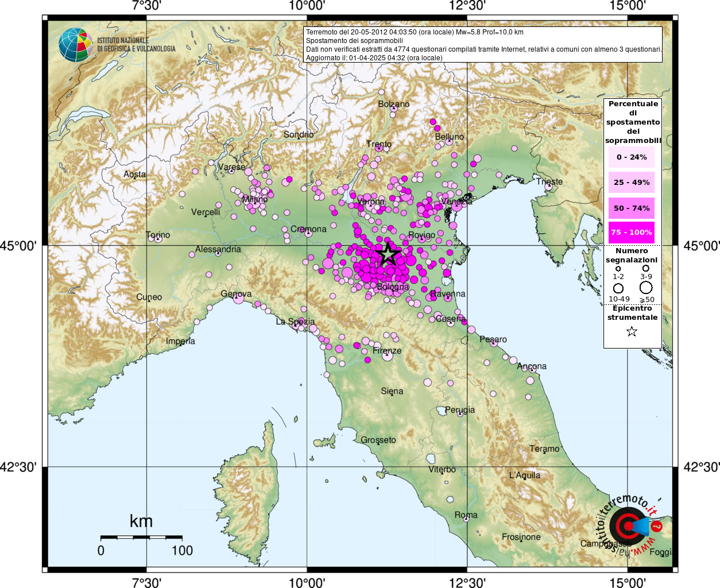
Task: Click the 'Epicentro strumentale' legend heading
Action: (632, 312)
